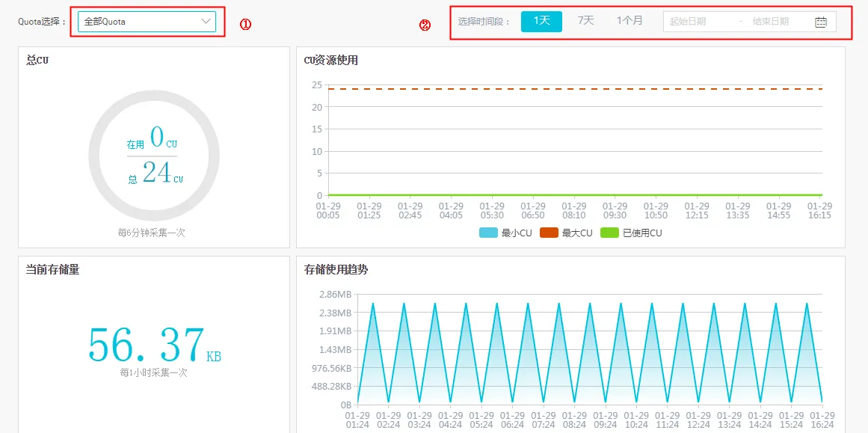Click the 存储使用趋势 chart title

336,270
